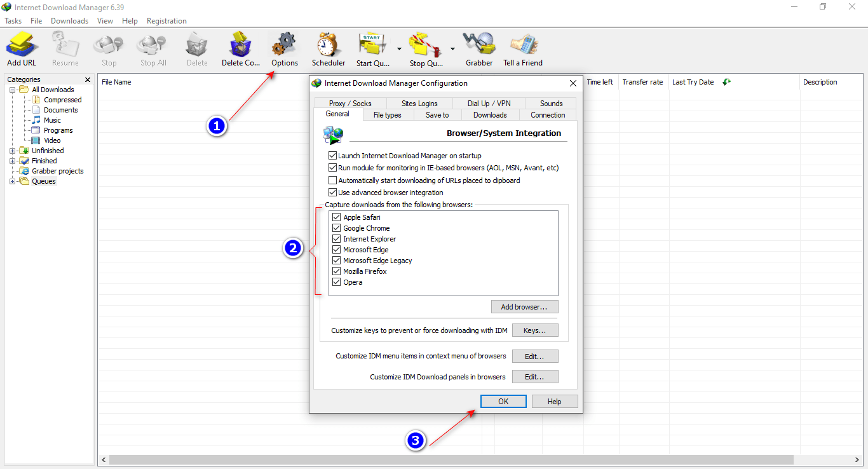
Task: Switch to the Connection tab
Action: click(548, 115)
